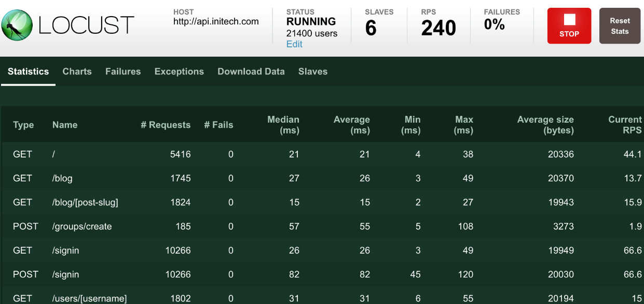The width and height of the screenshot is (644, 304).
Task: Sort by the # Fails column header
Action: 218,125
